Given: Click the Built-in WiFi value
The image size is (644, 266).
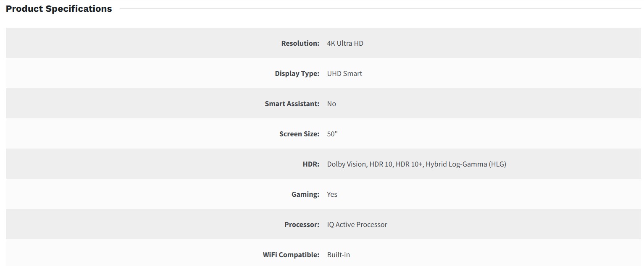Looking at the screenshot, I should tap(338, 255).
